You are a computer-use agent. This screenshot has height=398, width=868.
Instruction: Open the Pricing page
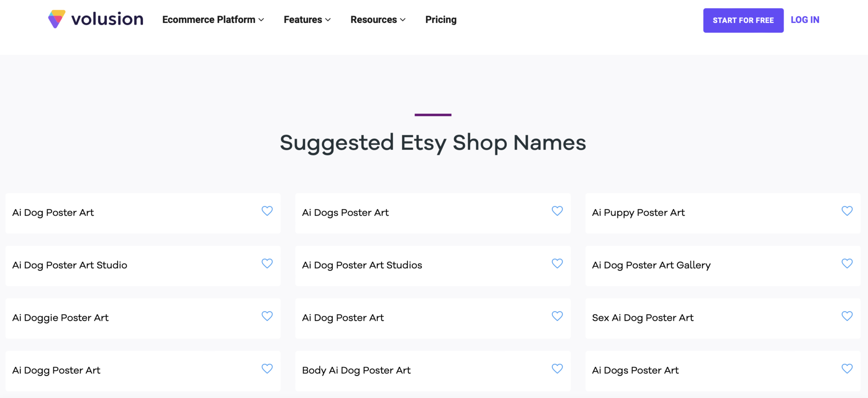pos(441,19)
